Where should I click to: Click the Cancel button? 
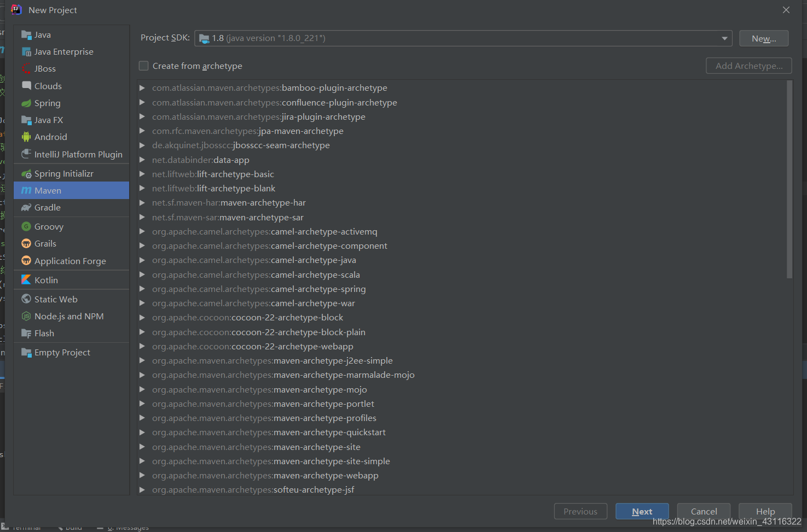(704, 511)
